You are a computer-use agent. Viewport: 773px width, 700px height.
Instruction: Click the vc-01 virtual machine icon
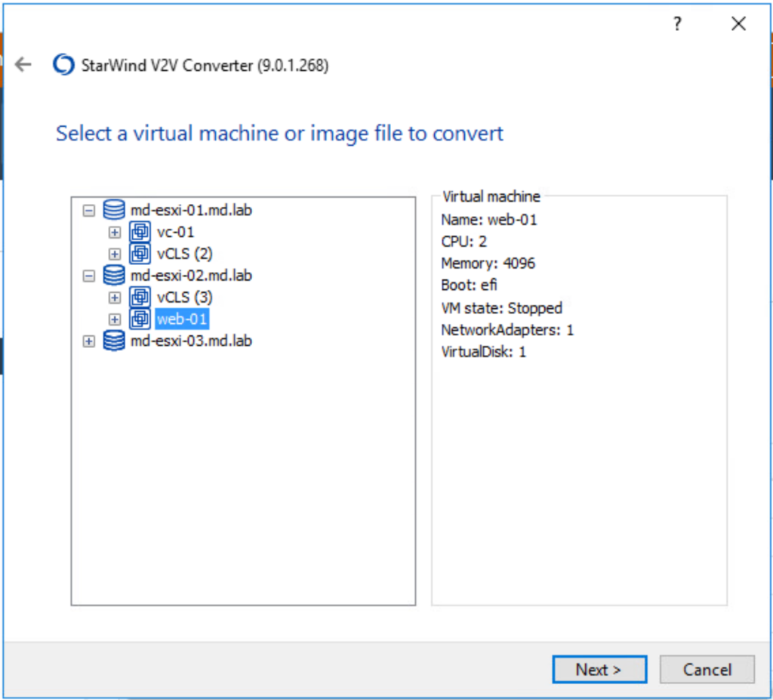coord(140,231)
